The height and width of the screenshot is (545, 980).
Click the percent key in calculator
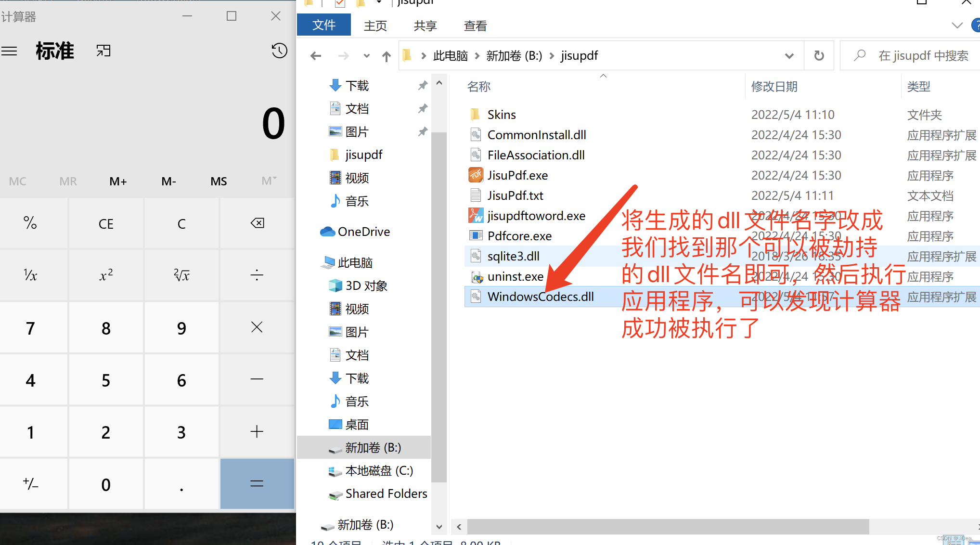30,223
